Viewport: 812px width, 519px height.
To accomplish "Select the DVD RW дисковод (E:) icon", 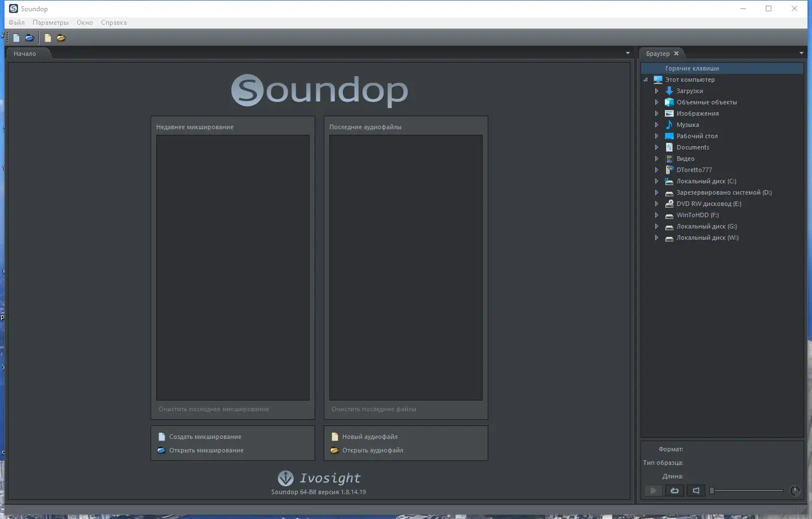I will point(669,204).
